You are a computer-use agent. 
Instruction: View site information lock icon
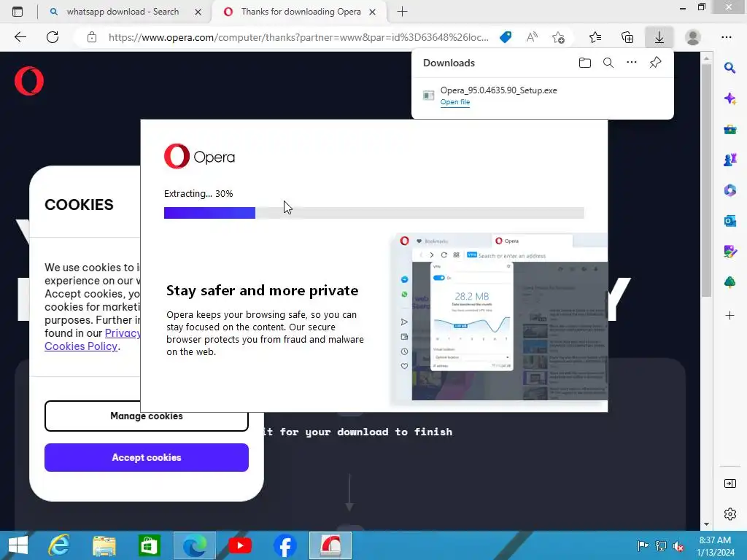coord(92,37)
